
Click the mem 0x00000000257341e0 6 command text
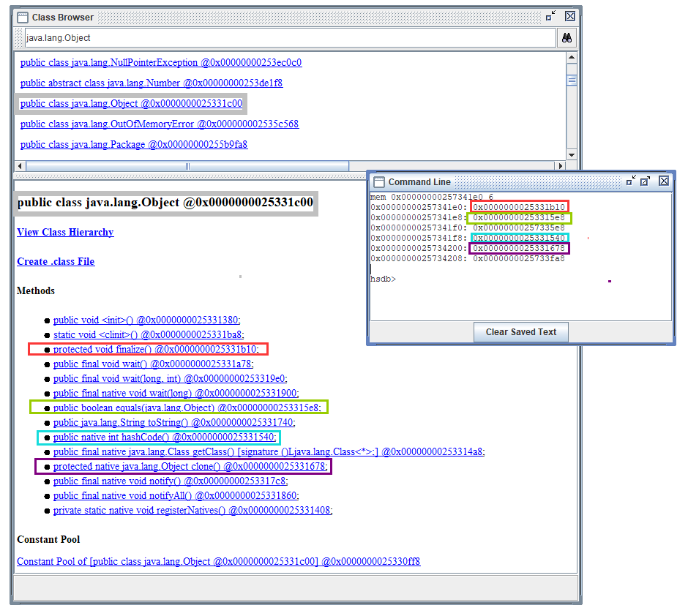[432, 197]
